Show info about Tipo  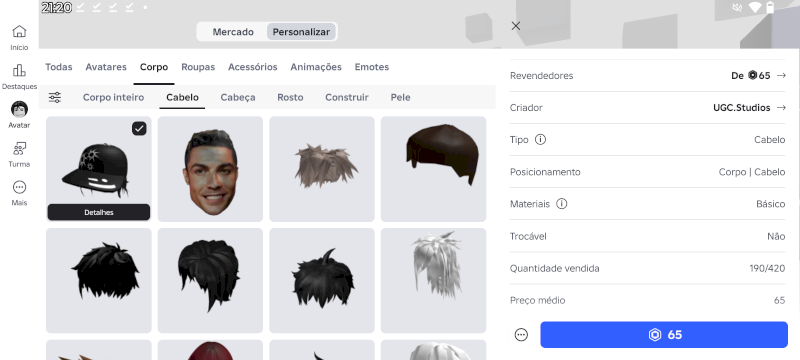click(540, 139)
